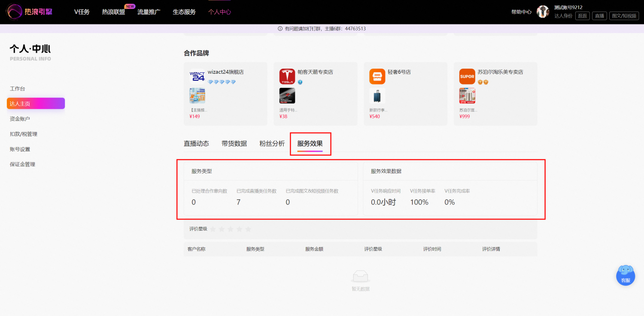The width and height of the screenshot is (644, 316).
Task: Click the 苏泊尔淘乐美专卖店 shop name
Action: [x=500, y=72]
